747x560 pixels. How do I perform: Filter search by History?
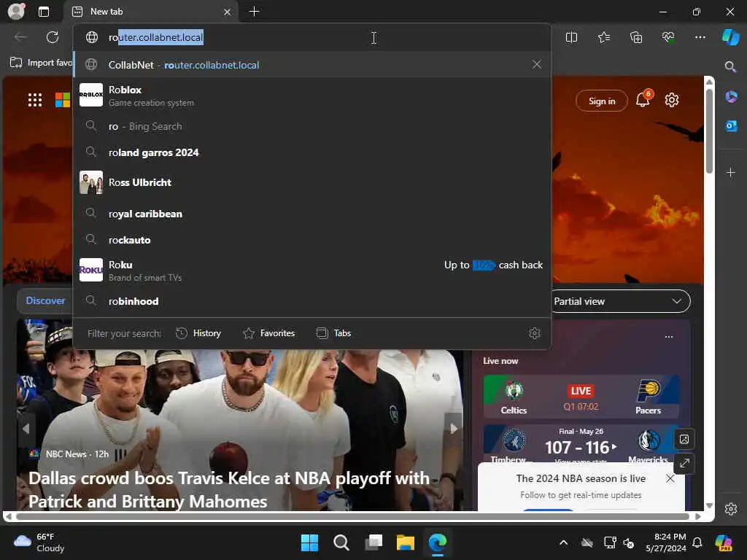pyautogui.click(x=198, y=333)
